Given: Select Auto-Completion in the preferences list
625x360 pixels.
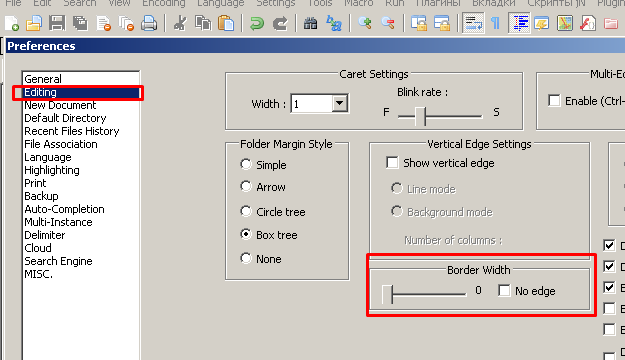Looking at the screenshot, I should (x=64, y=209).
